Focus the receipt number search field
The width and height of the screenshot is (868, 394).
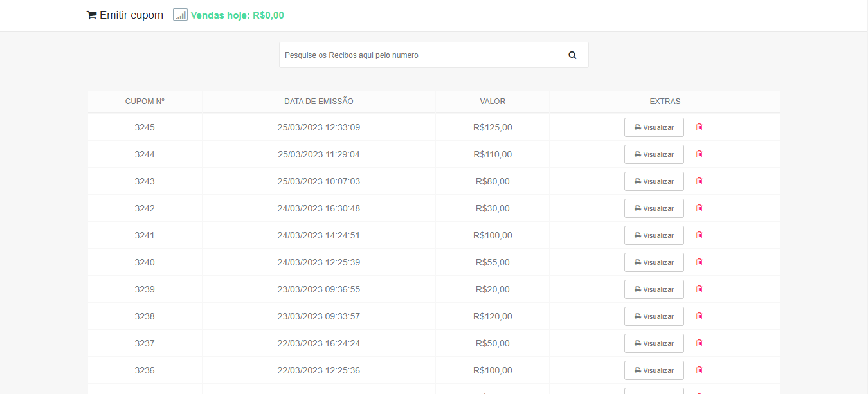coord(421,55)
